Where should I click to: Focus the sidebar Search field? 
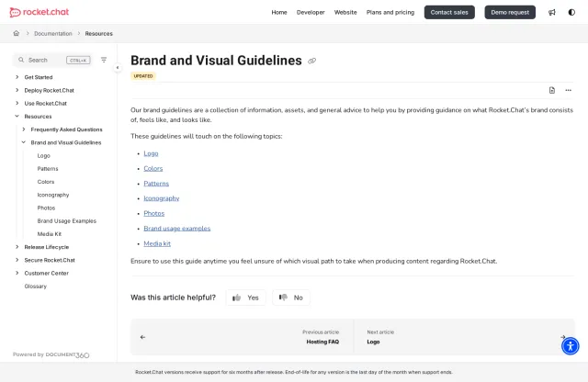pos(53,60)
